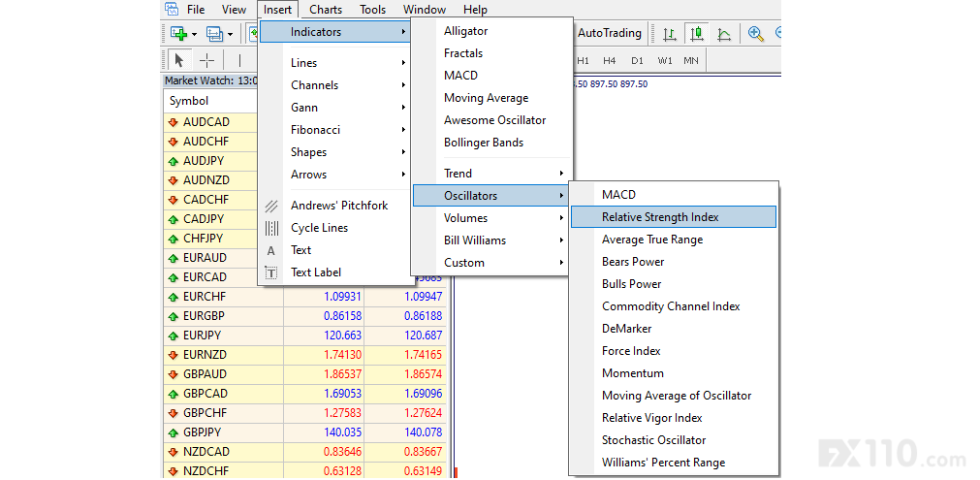Viewport: 980px width, 480px height.
Task: Insert Bollinger Bands indicator
Action: tap(483, 143)
